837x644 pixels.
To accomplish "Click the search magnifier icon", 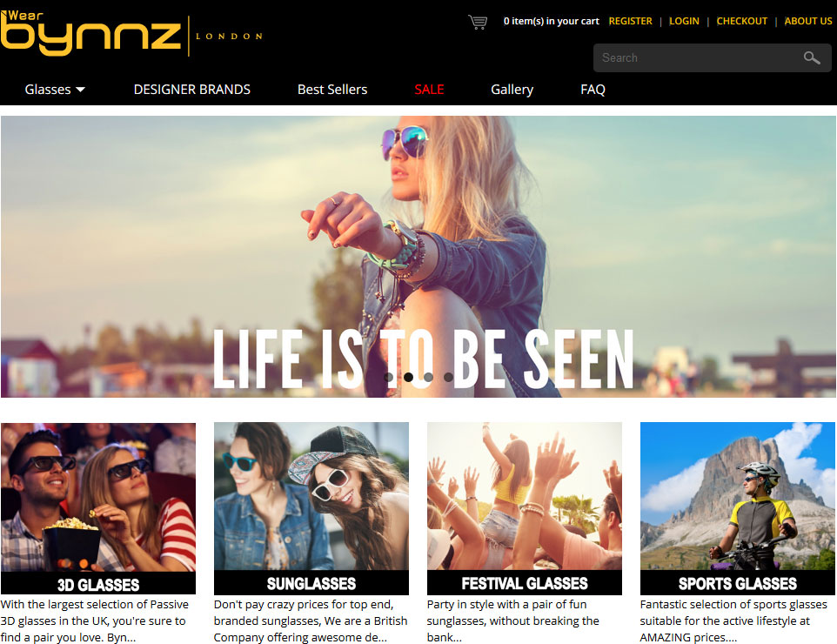I will tap(812, 57).
